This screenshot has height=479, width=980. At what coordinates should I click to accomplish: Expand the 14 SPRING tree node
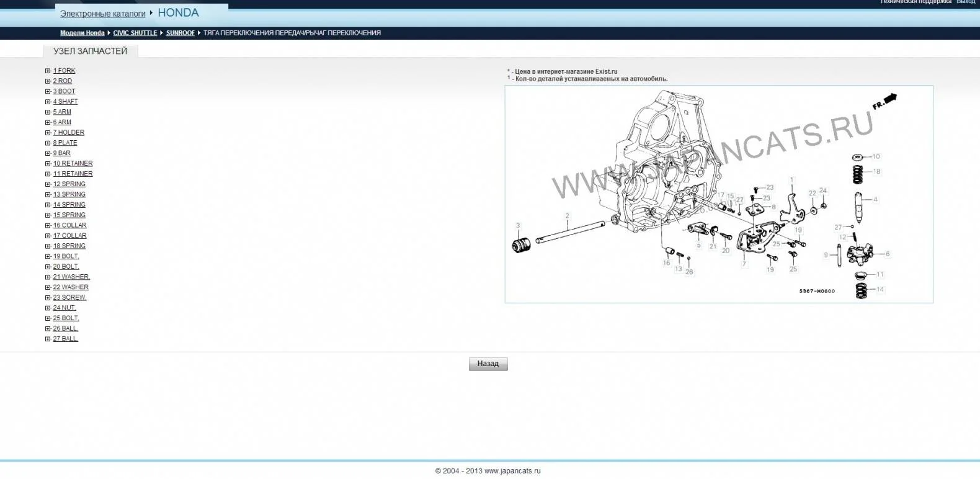click(48, 205)
